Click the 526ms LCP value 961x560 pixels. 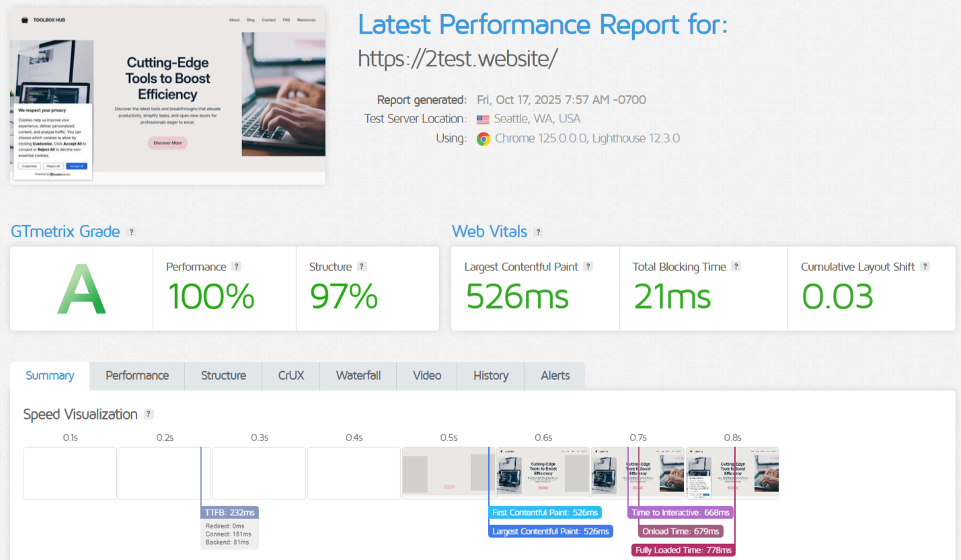coord(516,296)
